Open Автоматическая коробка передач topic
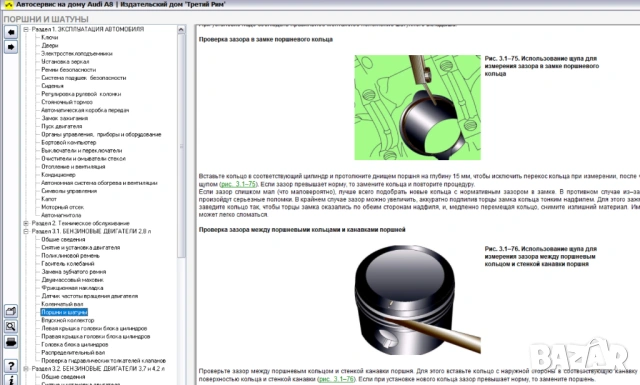Image resolution: width=640 pixels, height=385 pixels. coord(85,110)
